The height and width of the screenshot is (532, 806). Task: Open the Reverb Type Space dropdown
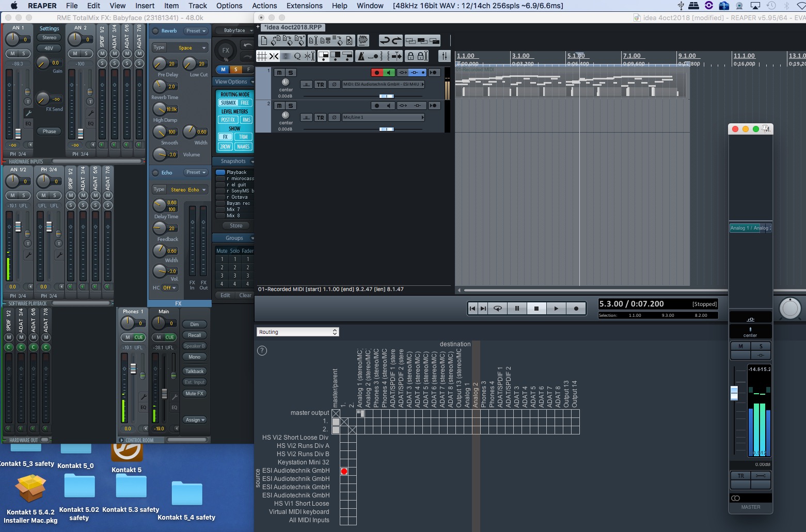coord(188,48)
